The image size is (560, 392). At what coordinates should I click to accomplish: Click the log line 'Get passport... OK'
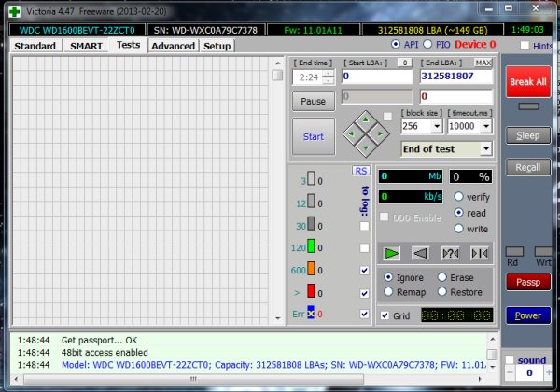click(x=99, y=341)
